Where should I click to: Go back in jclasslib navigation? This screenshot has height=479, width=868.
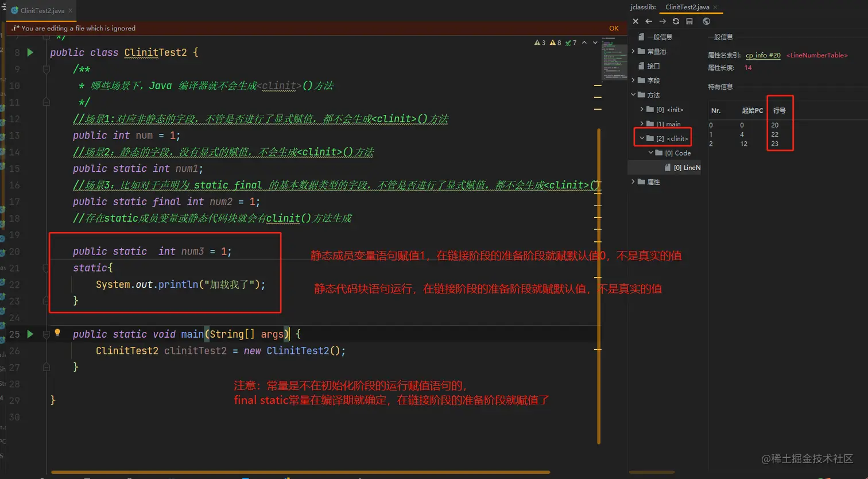[649, 21]
